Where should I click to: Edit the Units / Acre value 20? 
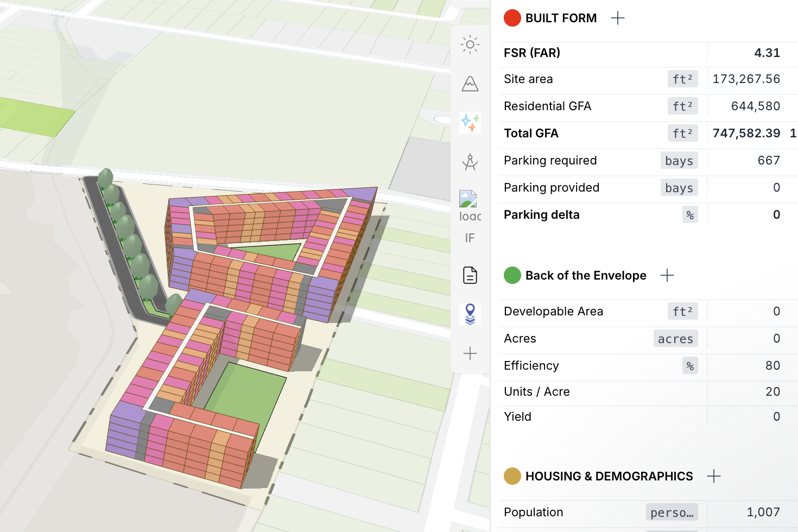click(772, 391)
